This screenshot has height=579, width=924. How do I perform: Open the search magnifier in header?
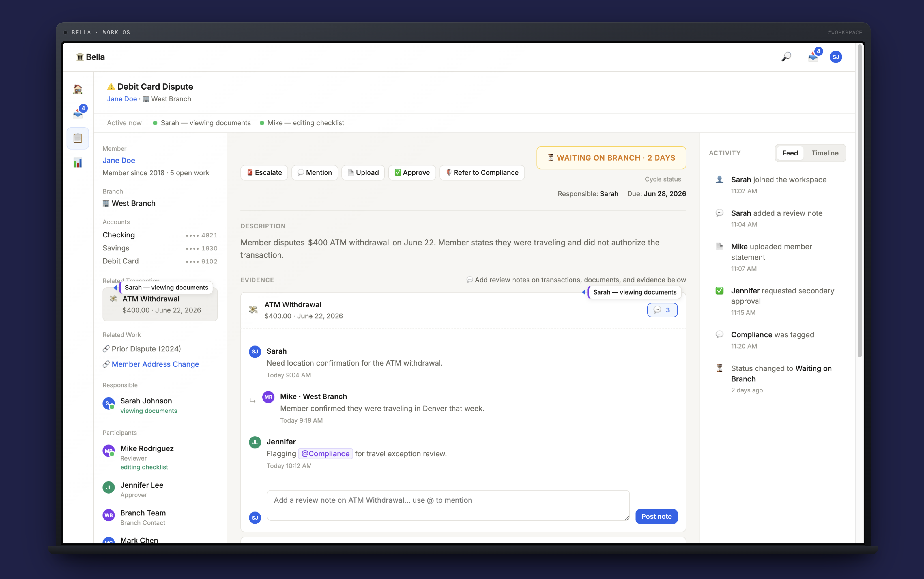[x=786, y=57]
